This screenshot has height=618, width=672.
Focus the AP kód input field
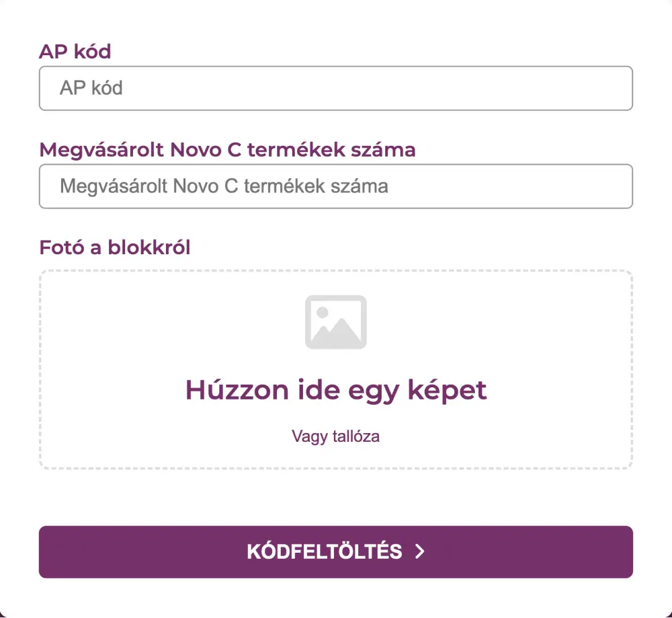tap(336, 88)
